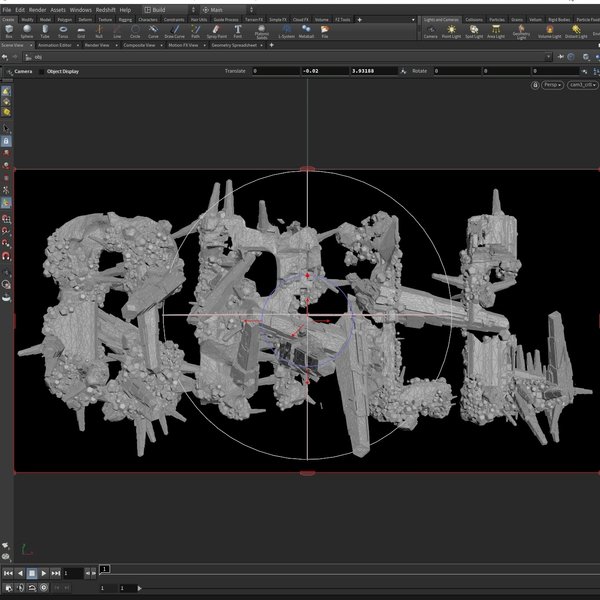Open the Redshift menu
This screenshot has height=600, width=600.
(106, 10)
